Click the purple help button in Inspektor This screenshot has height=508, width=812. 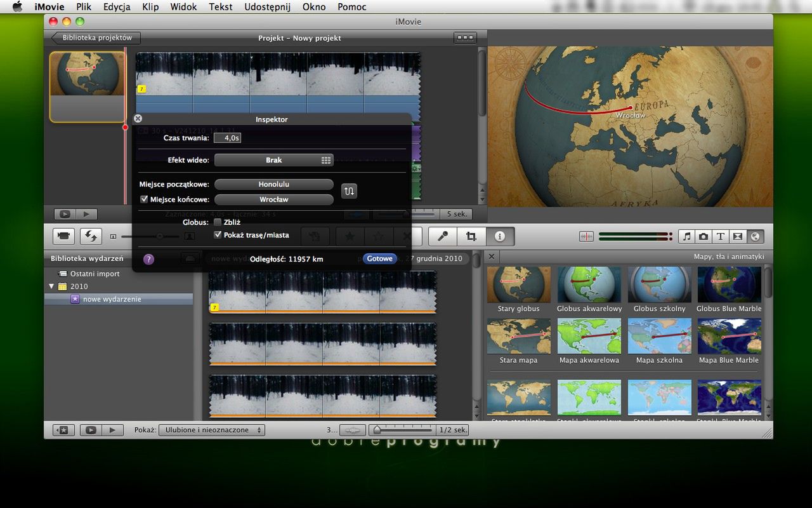click(148, 259)
